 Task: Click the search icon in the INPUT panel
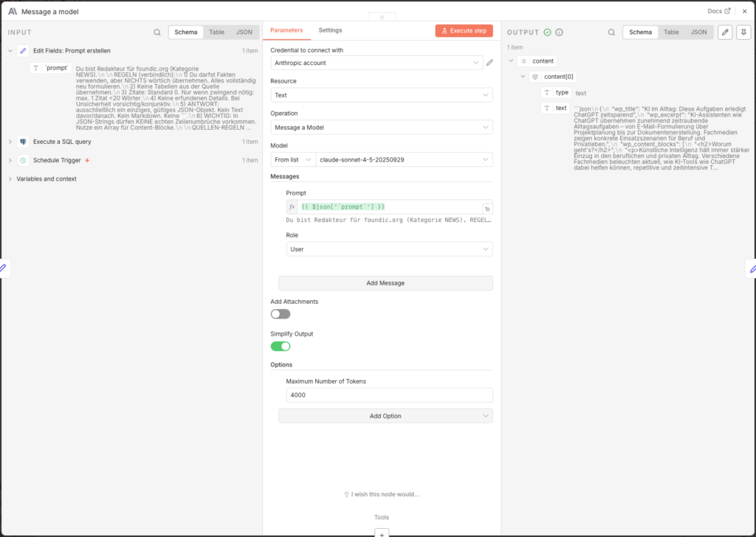click(157, 32)
